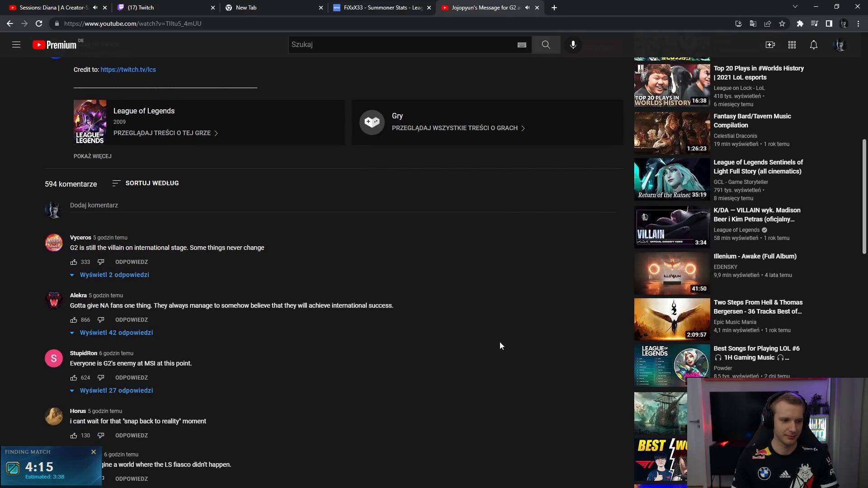Open the Create video camera icon

click(770, 45)
